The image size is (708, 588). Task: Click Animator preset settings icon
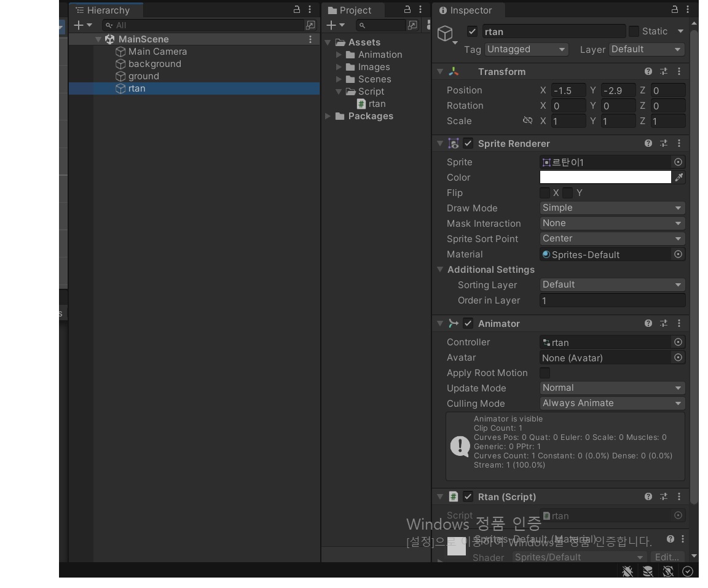tap(664, 323)
